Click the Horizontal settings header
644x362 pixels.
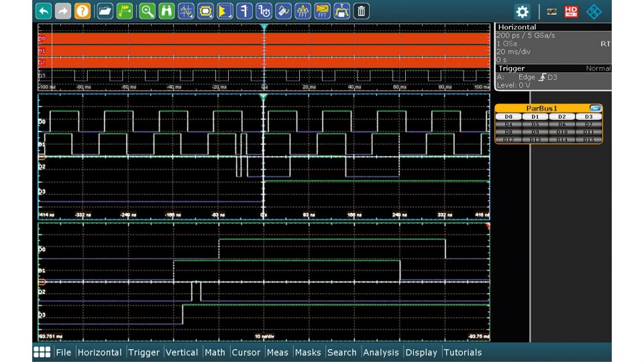pyautogui.click(x=553, y=27)
